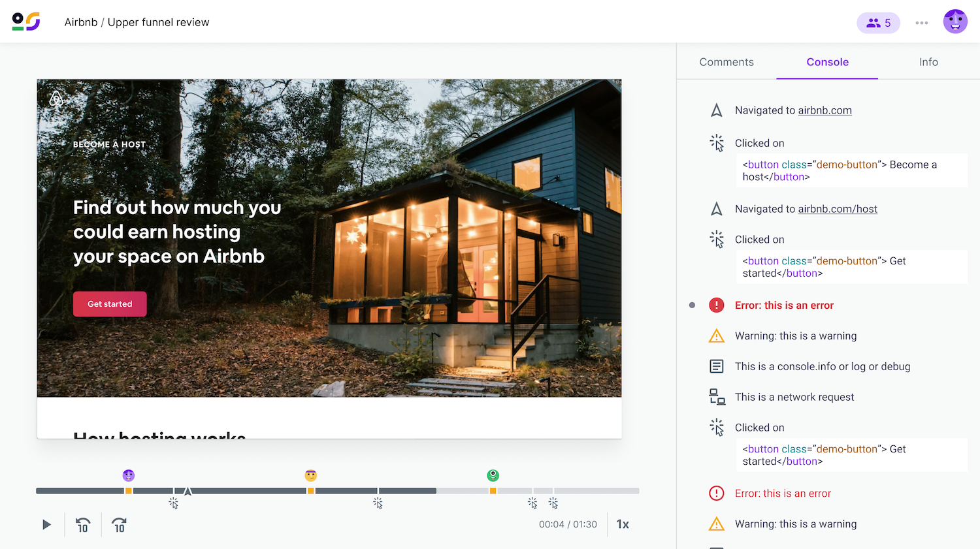Image resolution: width=980 pixels, height=549 pixels.
Task: Click the user profile avatar in header
Action: coord(955,22)
